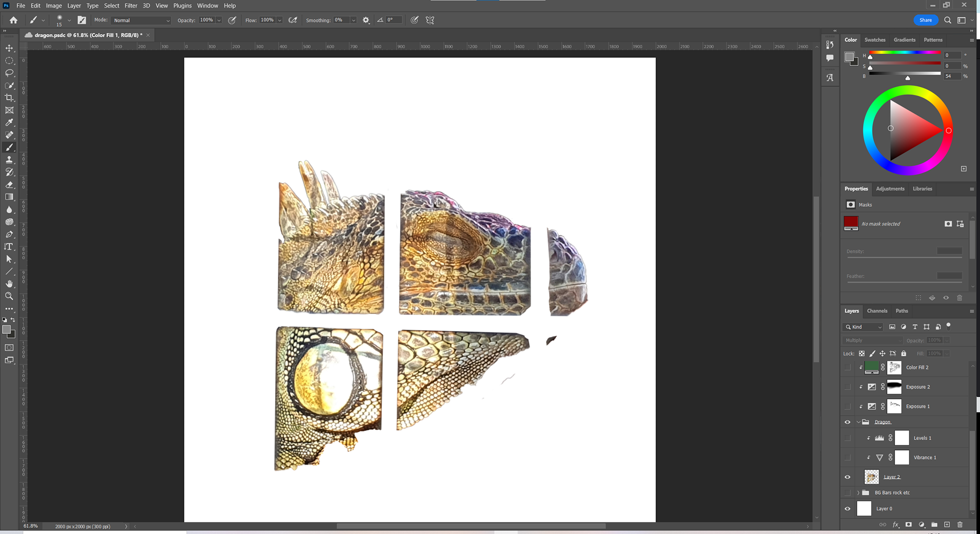
Task: Open the brush Mode dropdown
Action: click(x=141, y=20)
